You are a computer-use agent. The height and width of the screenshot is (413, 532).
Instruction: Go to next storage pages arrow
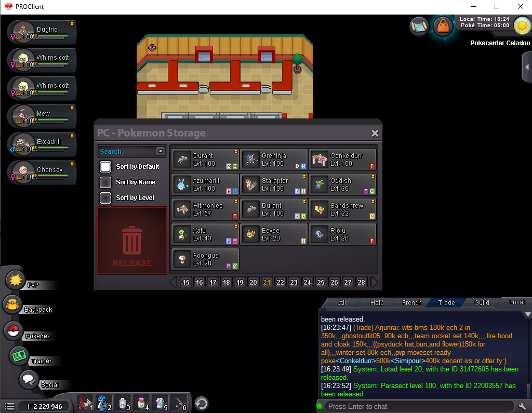point(374,283)
